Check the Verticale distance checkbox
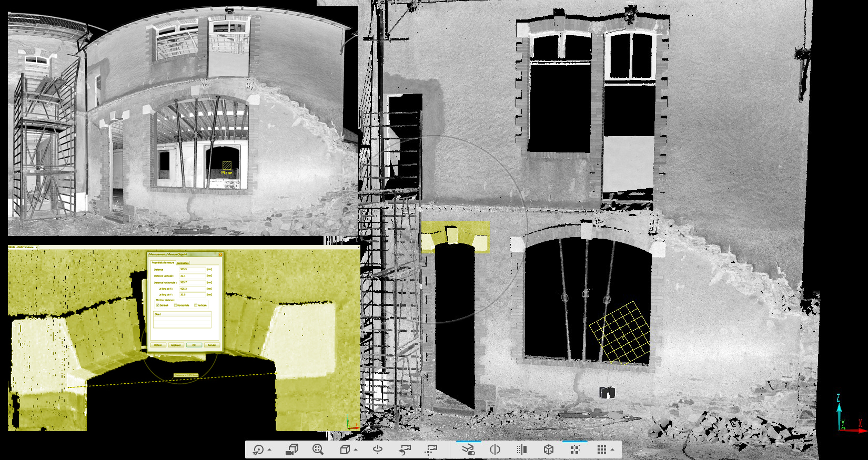This screenshot has width=868, height=460. click(196, 305)
